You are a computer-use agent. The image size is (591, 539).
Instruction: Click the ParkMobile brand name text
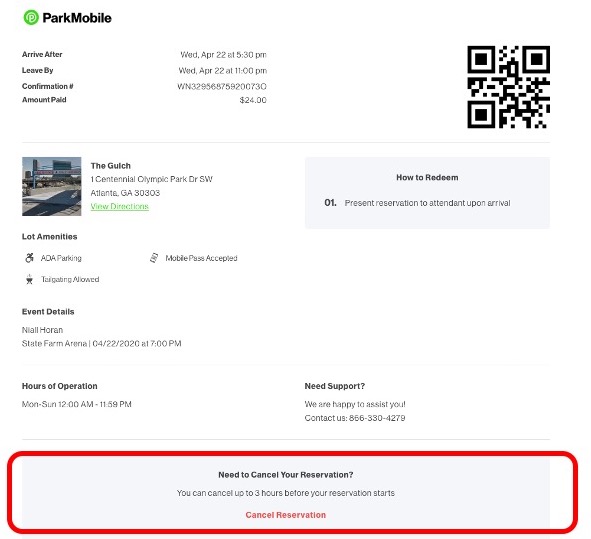77,18
